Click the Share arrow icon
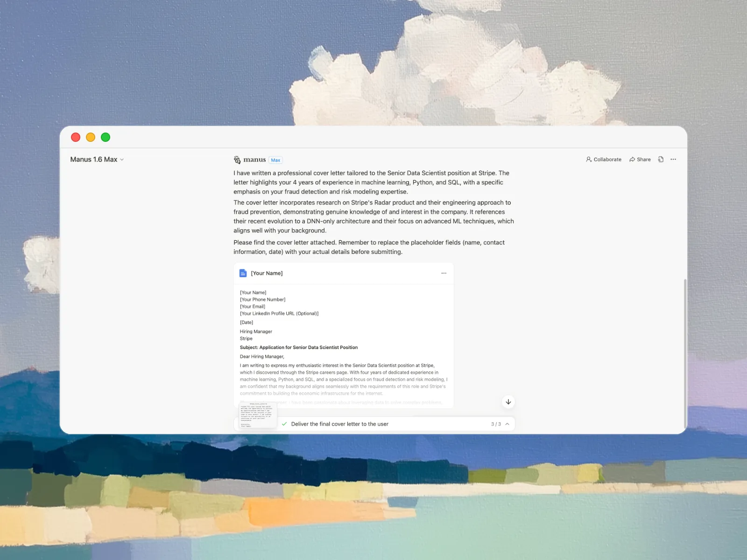 (632, 160)
